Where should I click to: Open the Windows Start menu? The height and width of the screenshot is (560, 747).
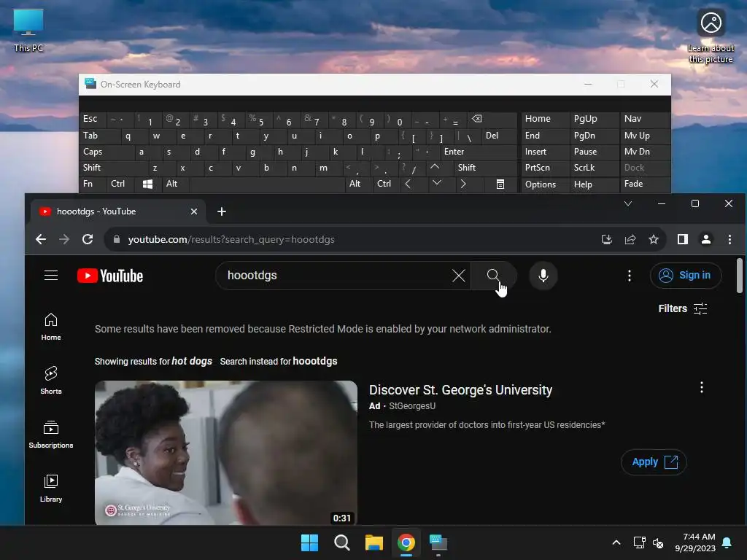pyautogui.click(x=309, y=542)
